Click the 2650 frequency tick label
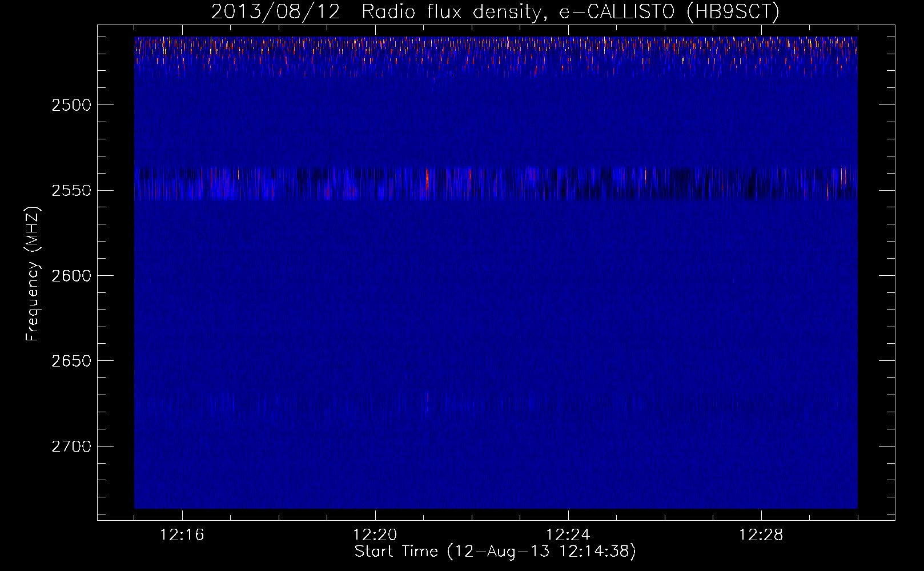This screenshot has width=924, height=571. point(71,361)
